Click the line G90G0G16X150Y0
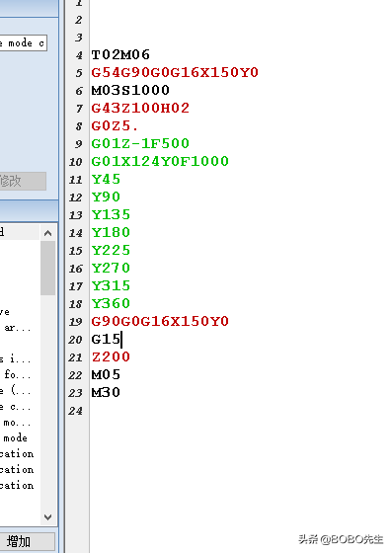This screenshot has height=553, width=392. pos(160,321)
